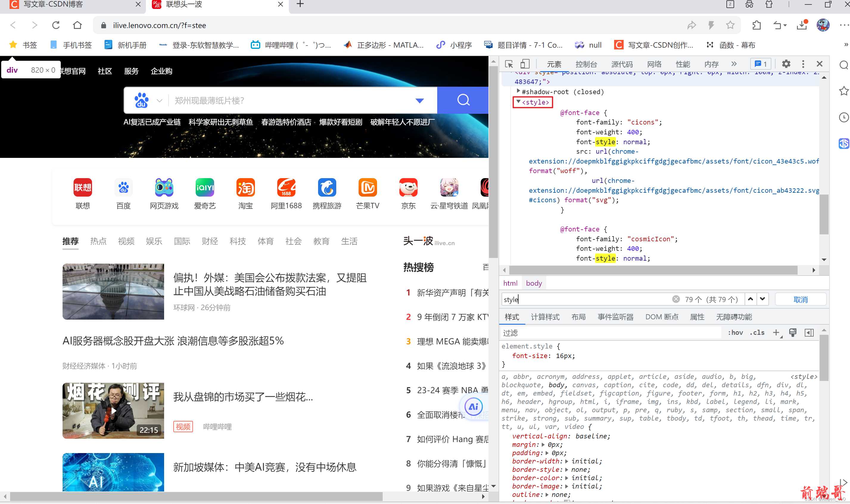The width and height of the screenshot is (850, 504).
Task: Clear the DevTools search field
Action: pyautogui.click(x=676, y=299)
